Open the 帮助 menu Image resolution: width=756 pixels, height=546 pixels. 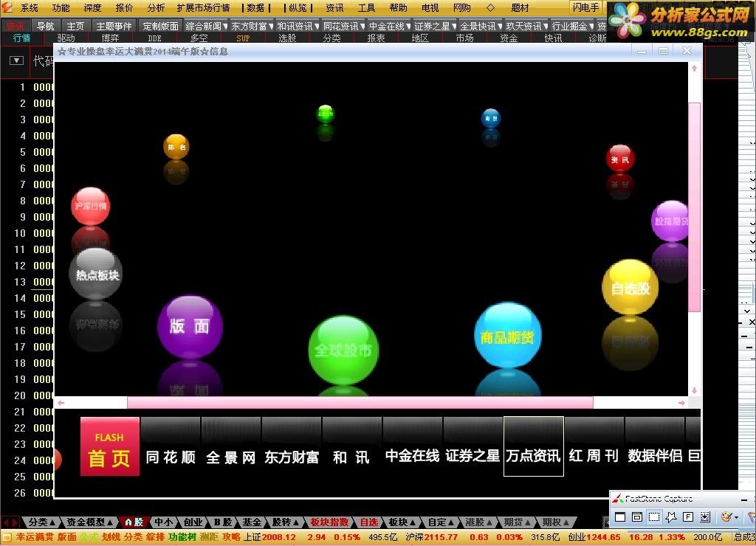[x=398, y=7]
